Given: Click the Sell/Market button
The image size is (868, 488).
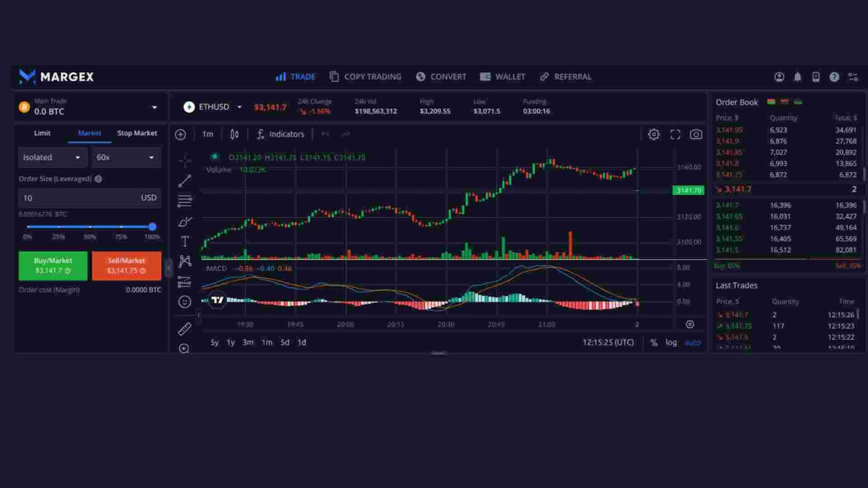Looking at the screenshot, I should (126, 266).
